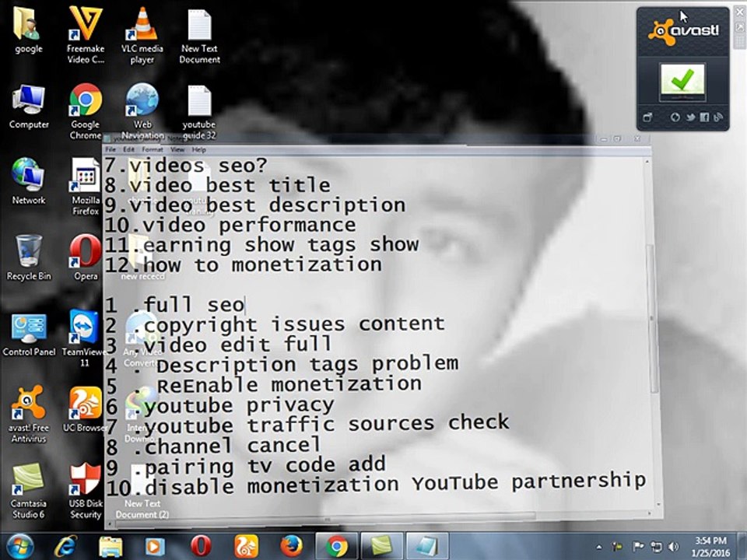Viewport: 747px width, 560px height.
Task: Launch Opera desktop shortcut
Action: (x=86, y=257)
